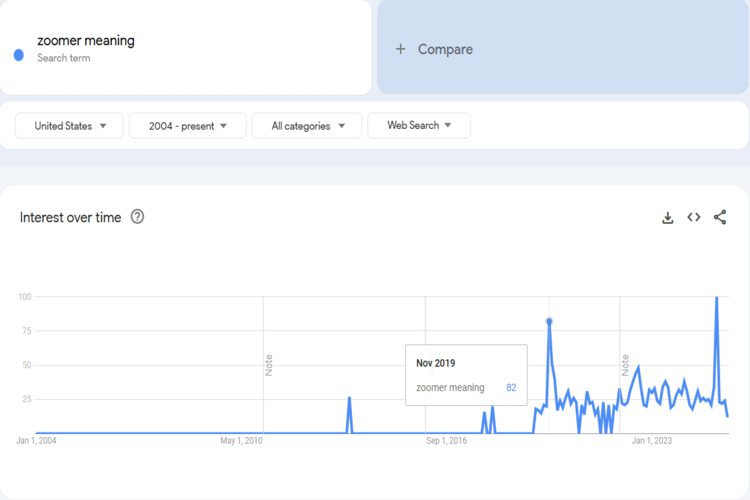Image resolution: width=750 pixels, height=500 pixels.
Task: Click the Nov 2019 tooltip title
Action: (x=435, y=363)
